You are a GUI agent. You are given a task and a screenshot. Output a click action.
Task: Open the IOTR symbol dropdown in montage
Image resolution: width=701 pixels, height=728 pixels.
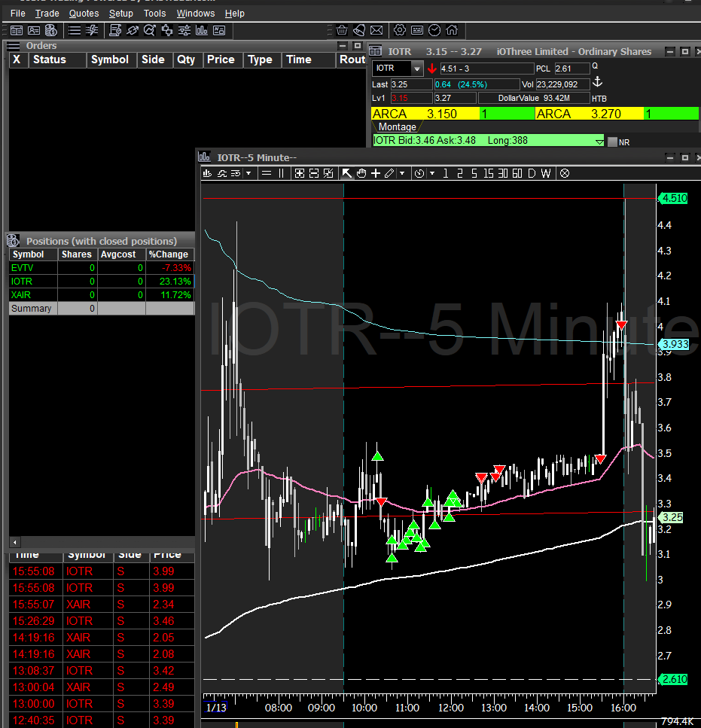tap(417, 69)
